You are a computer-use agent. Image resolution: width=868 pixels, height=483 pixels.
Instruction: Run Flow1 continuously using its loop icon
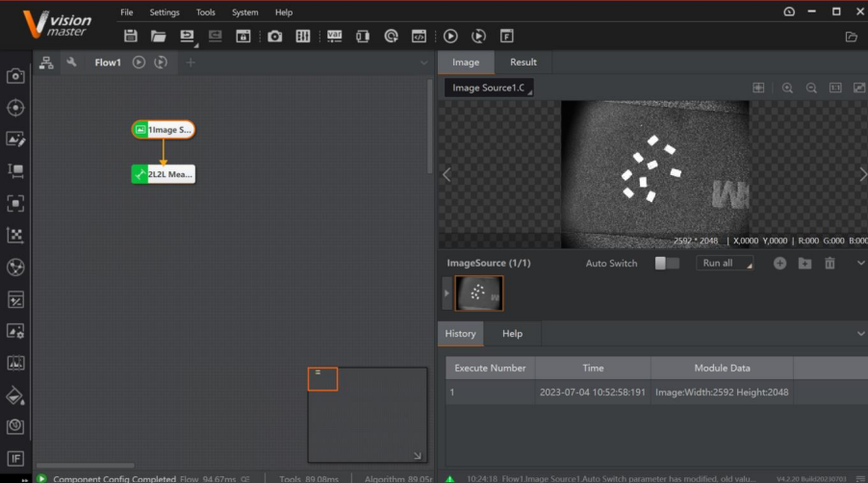161,62
